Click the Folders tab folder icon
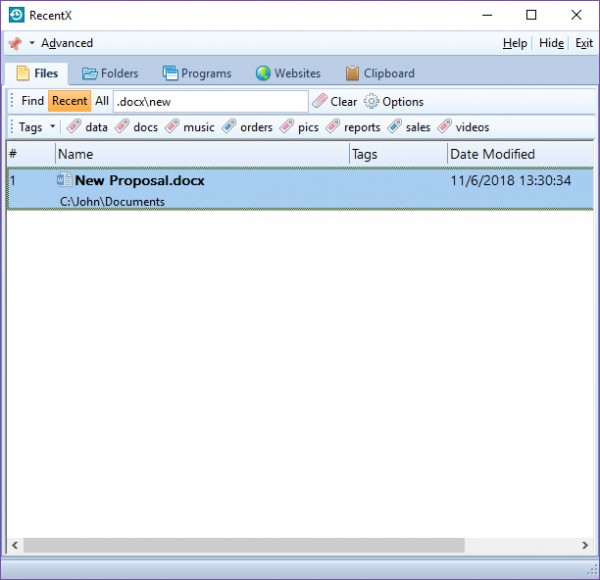600x580 pixels. [x=90, y=73]
